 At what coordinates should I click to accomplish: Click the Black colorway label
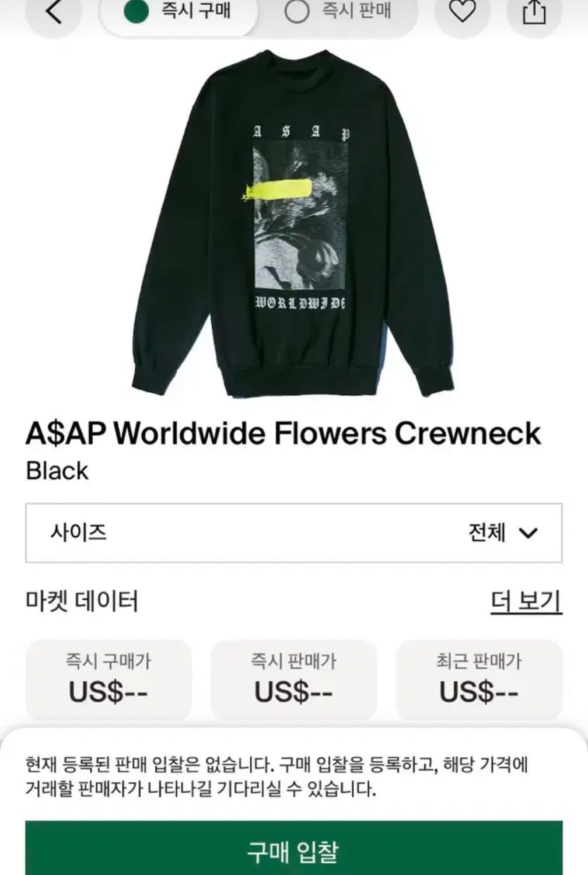tap(57, 471)
